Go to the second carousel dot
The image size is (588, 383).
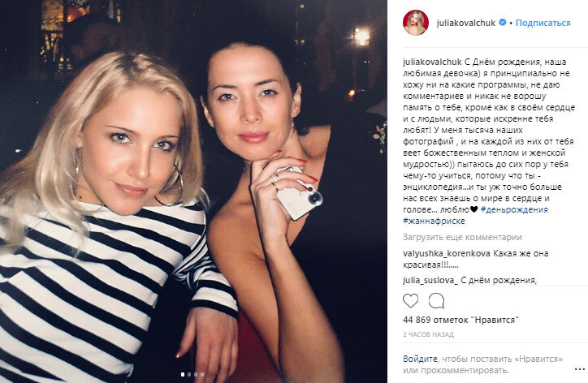click(189, 374)
